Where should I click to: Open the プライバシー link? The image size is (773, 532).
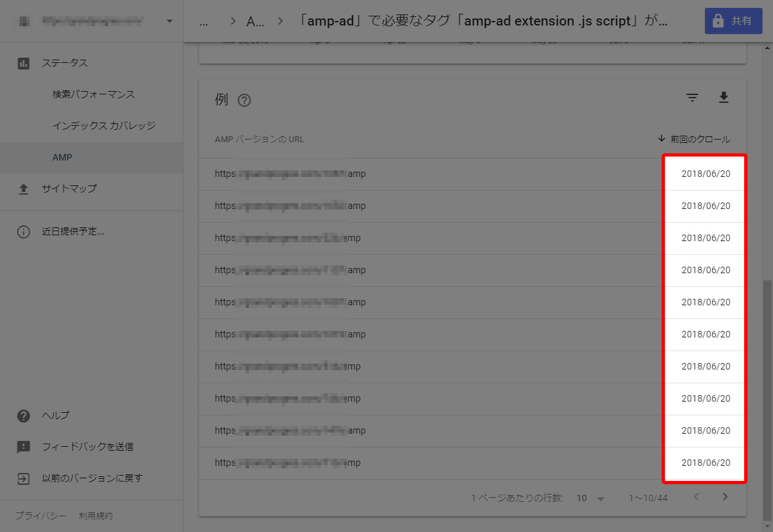[41, 516]
